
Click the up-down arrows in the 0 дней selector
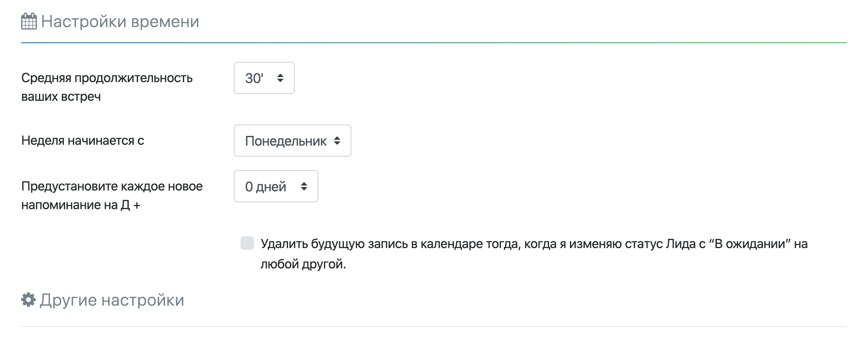coord(304,186)
